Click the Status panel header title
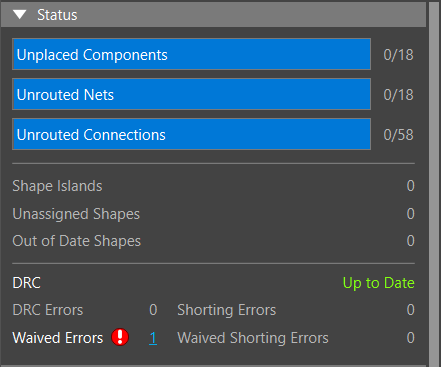441x367 pixels. 57,15
